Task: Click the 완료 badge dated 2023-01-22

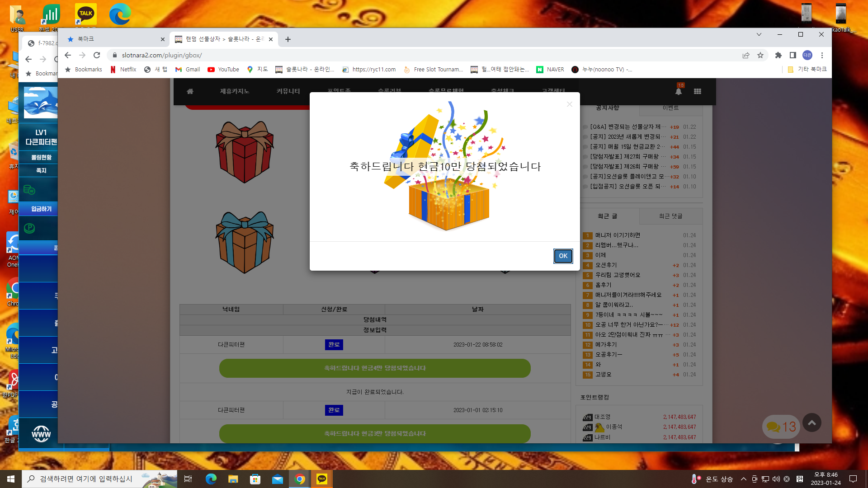Action: coord(334,345)
